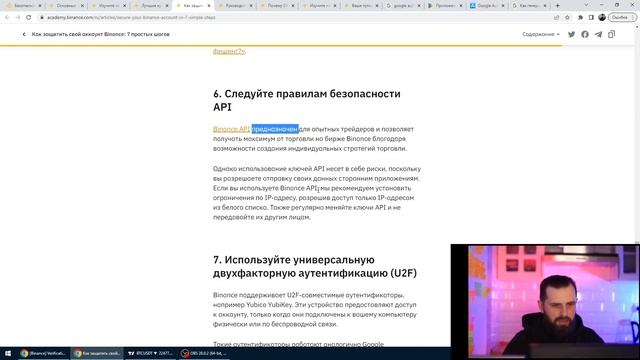640x360 pixels.
Task: Click paragraph starting Однако использование ключей
Action: [x=317, y=193]
